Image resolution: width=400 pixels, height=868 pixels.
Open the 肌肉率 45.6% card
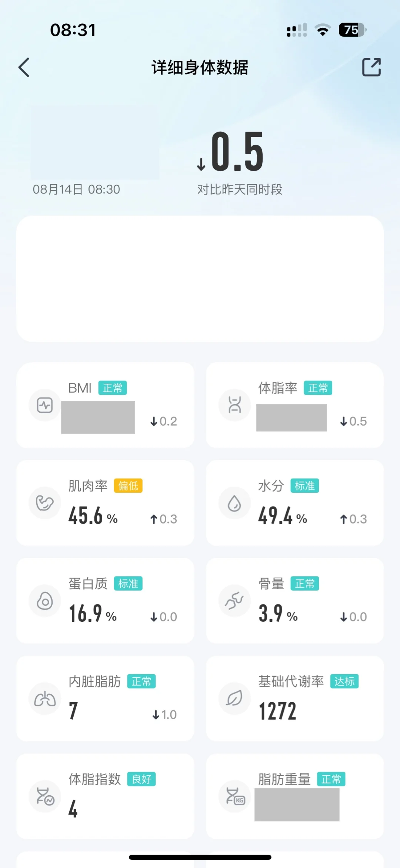[x=105, y=503]
